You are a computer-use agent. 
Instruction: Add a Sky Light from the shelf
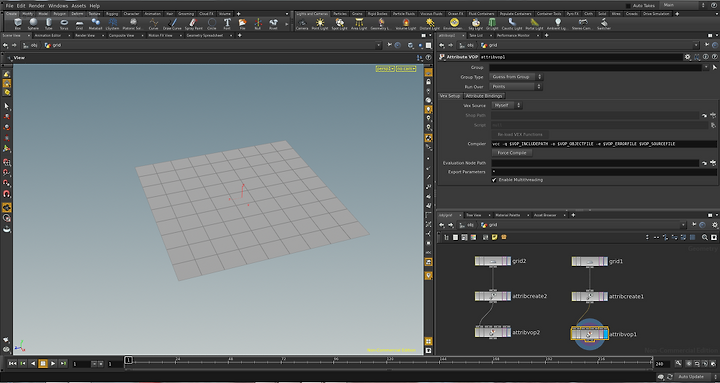point(476,23)
